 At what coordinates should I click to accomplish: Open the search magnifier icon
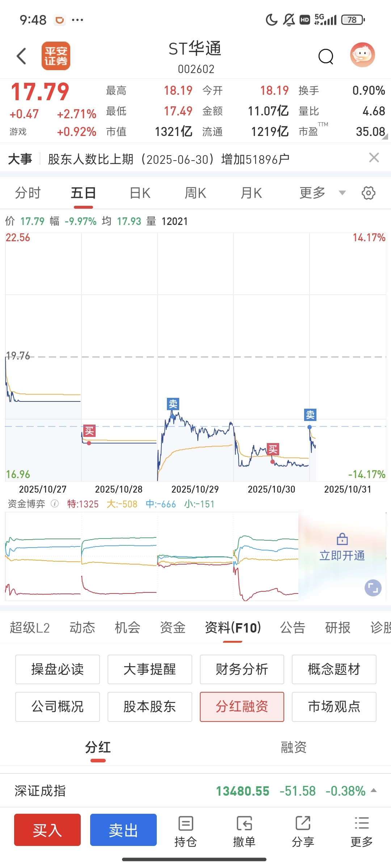[326, 56]
